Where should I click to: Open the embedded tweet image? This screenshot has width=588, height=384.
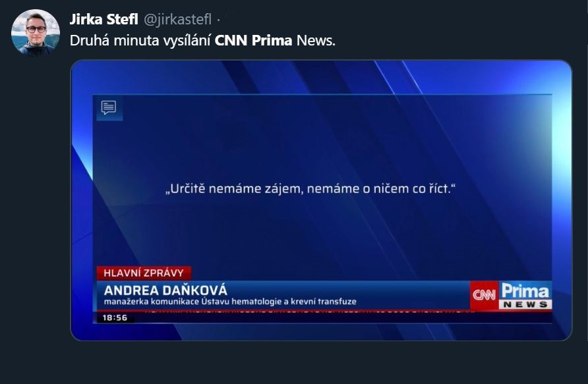point(322,200)
